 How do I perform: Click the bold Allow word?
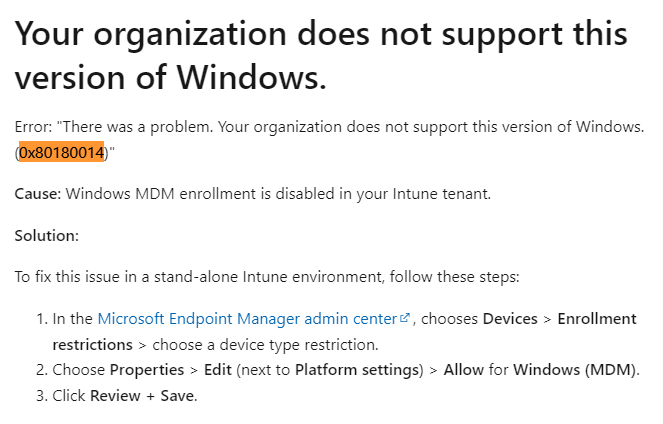(463, 370)
